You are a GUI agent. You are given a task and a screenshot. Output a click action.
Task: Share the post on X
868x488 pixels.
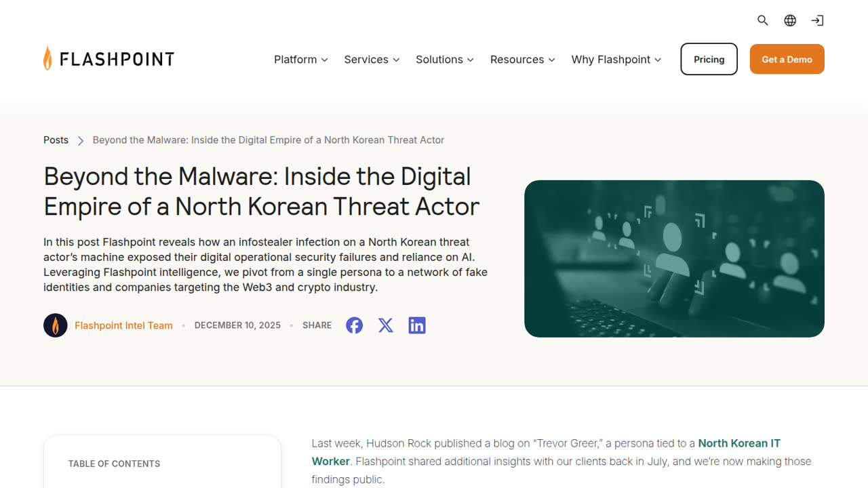(386, 325)
